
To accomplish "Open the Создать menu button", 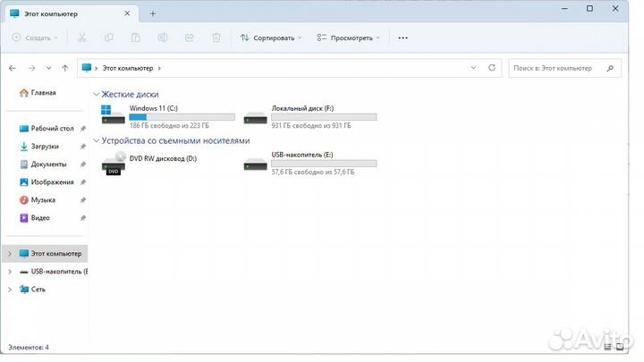I will click(35, 38).
